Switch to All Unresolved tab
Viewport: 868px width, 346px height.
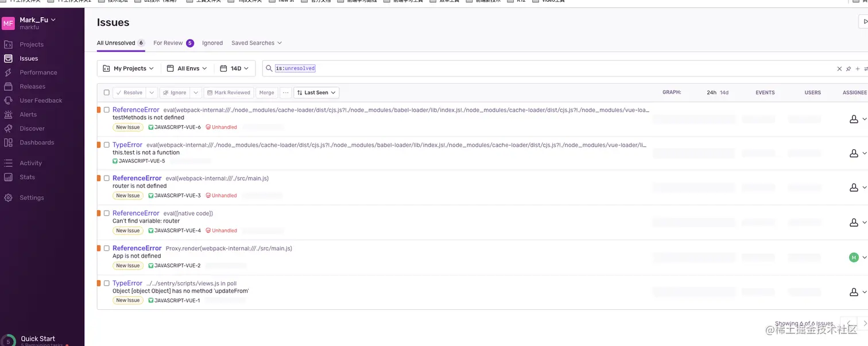(x=121, y=43)
